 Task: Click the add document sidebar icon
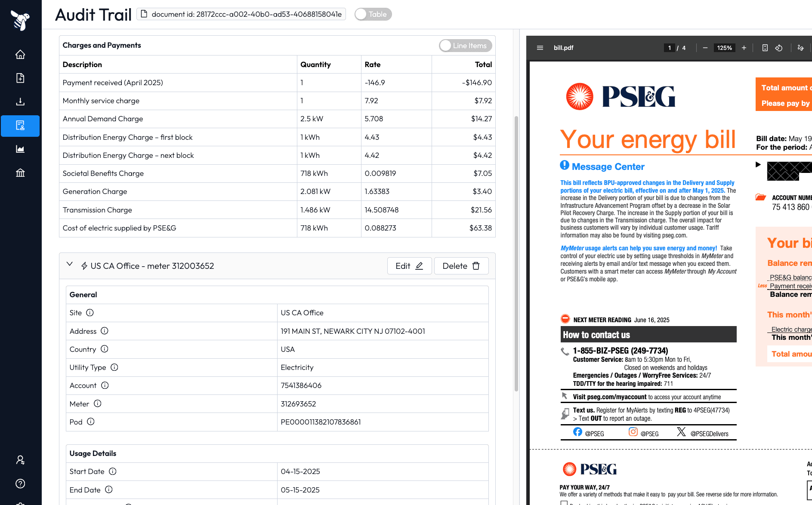[20, 78]
